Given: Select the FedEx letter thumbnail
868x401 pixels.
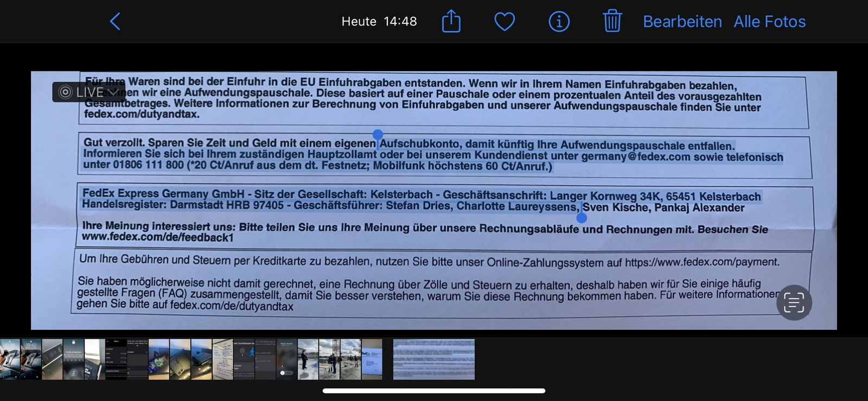Looking at the screenshot, I should tap(372, 359).
